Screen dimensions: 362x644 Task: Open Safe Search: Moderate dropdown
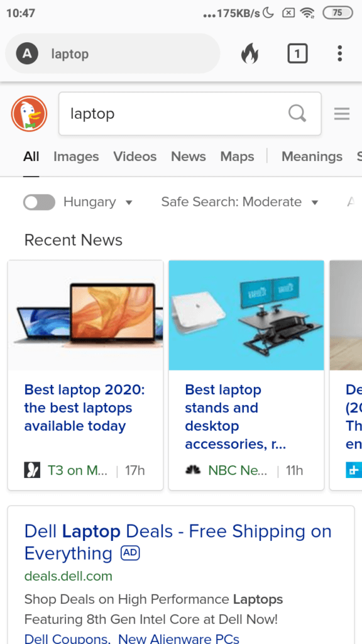pyautogui.click(x=240, y=202)
